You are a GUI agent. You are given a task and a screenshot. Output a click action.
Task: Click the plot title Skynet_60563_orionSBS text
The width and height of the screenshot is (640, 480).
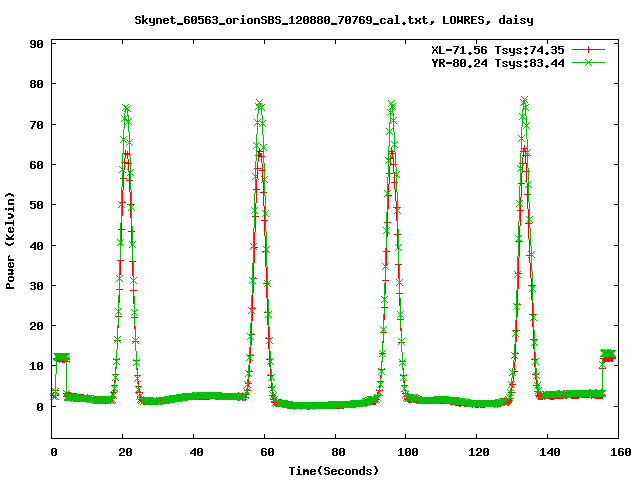(x=334, y=20)
